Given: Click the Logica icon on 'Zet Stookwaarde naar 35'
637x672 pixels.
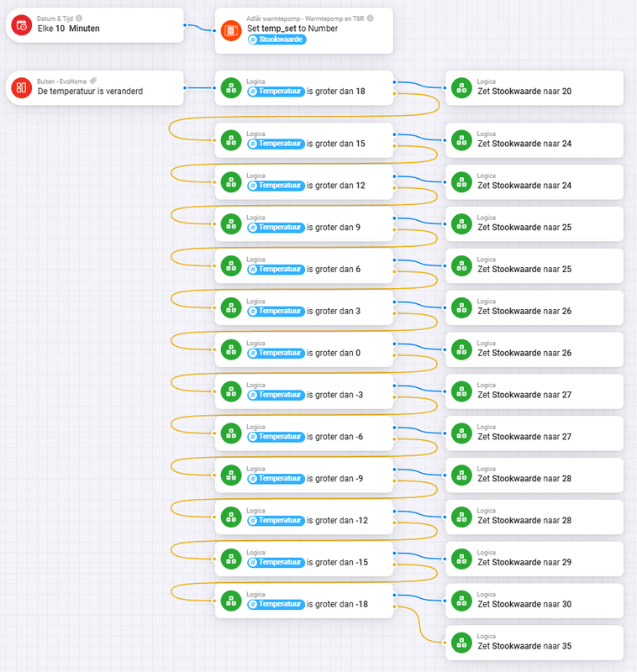Looking at the screenshot, I should click(461, 643).
